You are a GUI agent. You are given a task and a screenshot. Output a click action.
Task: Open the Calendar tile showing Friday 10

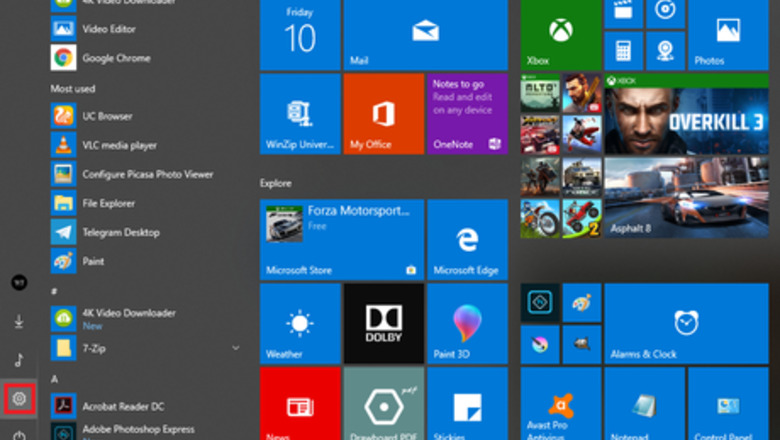point(300,35)
